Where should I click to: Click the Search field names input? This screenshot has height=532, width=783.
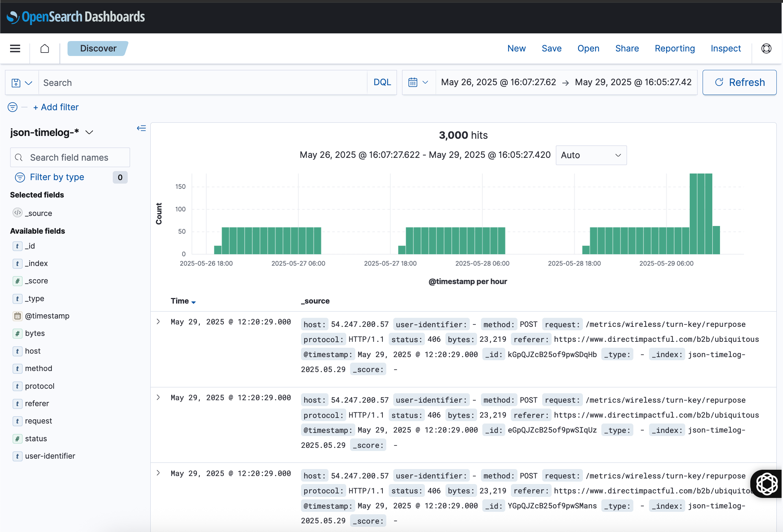(70, 158)
